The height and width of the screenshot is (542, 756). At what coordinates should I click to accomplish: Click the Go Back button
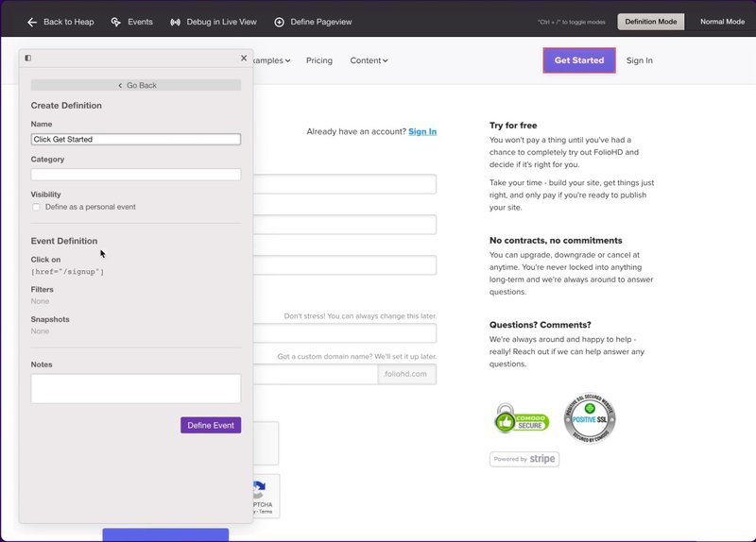coord(136,85)
